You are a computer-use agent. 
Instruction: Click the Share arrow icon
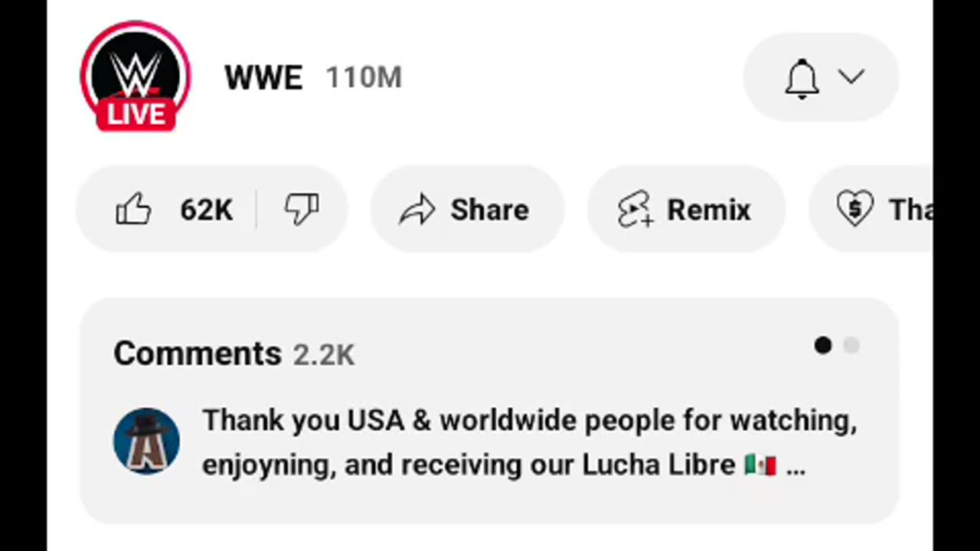click(x=417, y=210)
